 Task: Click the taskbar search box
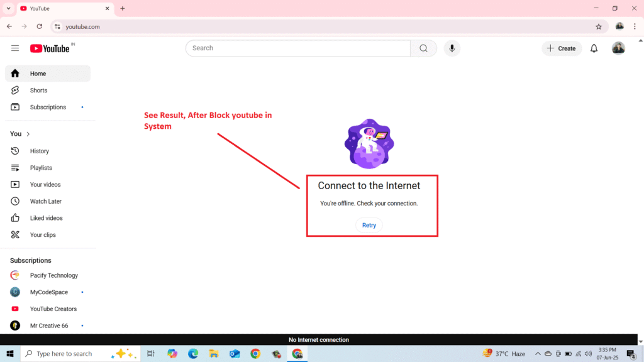[x=80, y=353]
